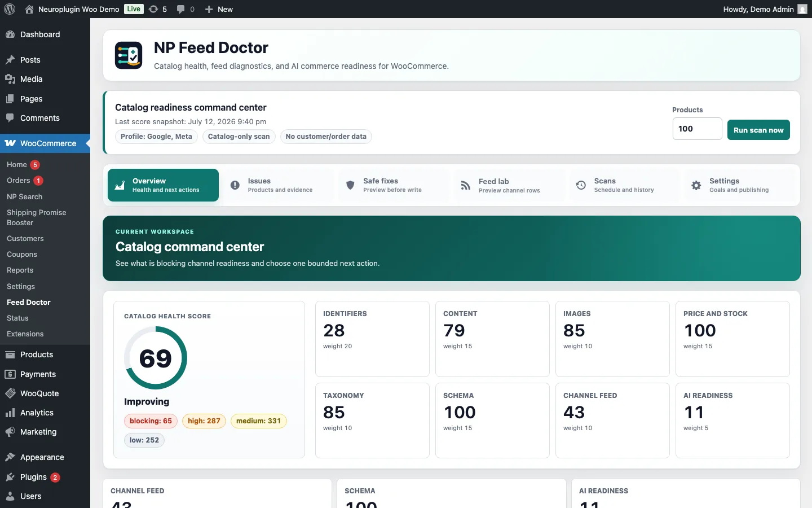Viewport: 812px width, 508px height.
Task: Open Extensions submenu item
Action: tap(45, 334)
